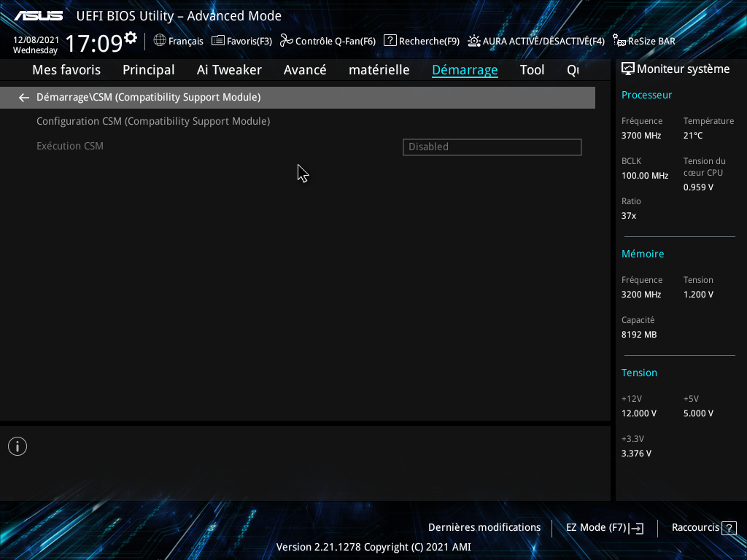747x560 pixels.
Task: Click the globe language icon
Action: coord(160,41)
